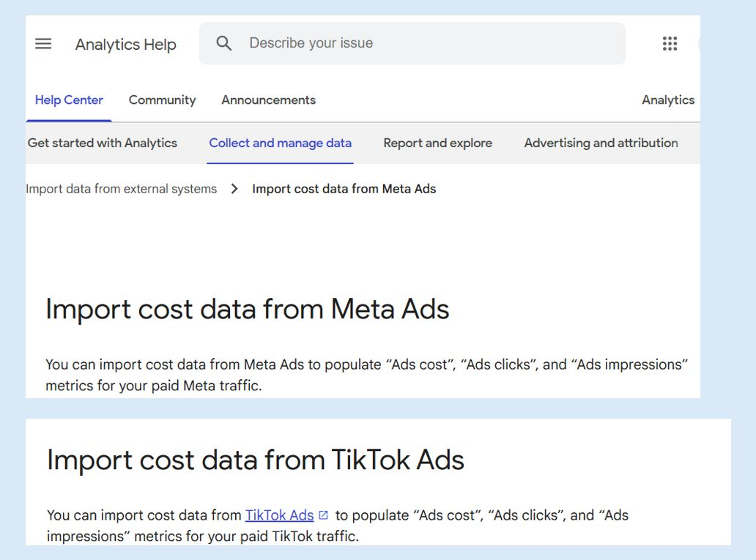Open the Report and explore section
The height and width of the screenshot is (560, 756).
[437, 143]
